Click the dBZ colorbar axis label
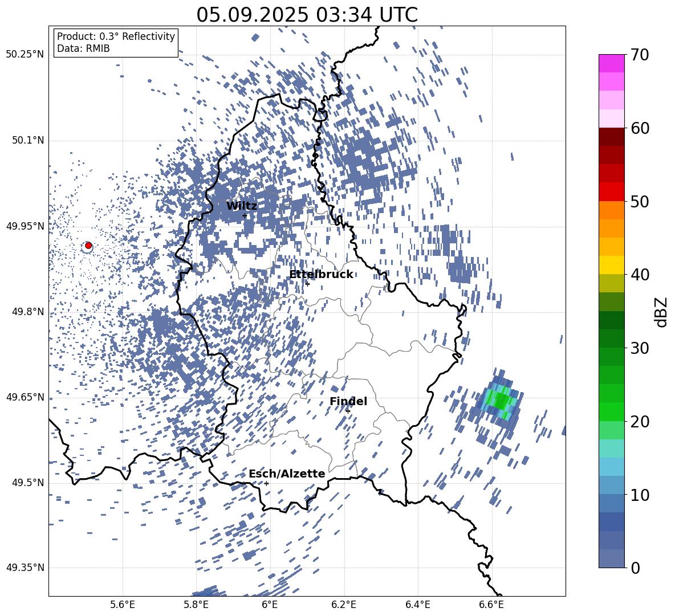The image size is (675, 616). (x=661, y=312)
